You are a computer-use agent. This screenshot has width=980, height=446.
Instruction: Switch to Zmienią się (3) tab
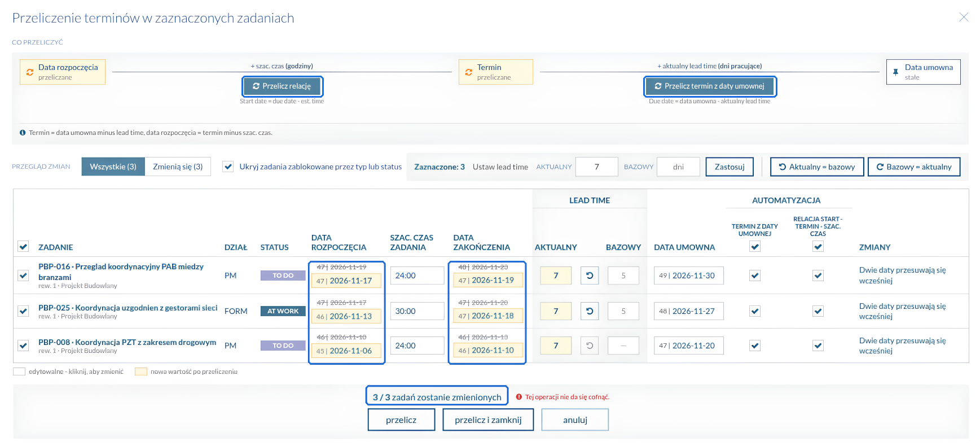[x=178, y=167]
